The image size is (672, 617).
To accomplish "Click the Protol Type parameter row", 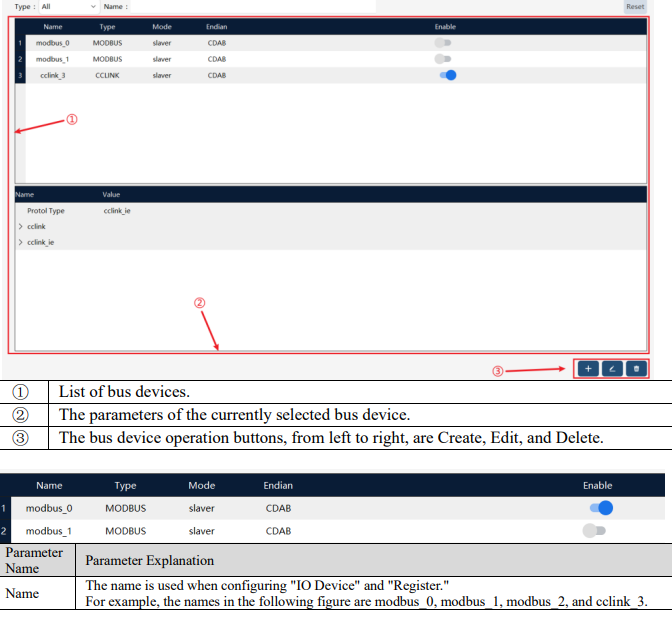I will pyautogui.click(x=330, y=210).
